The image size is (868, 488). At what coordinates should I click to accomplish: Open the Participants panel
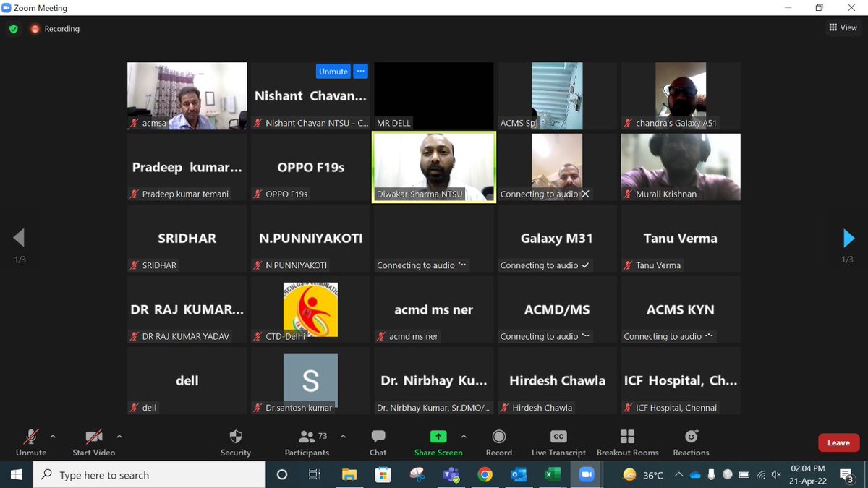click(307, 442)
